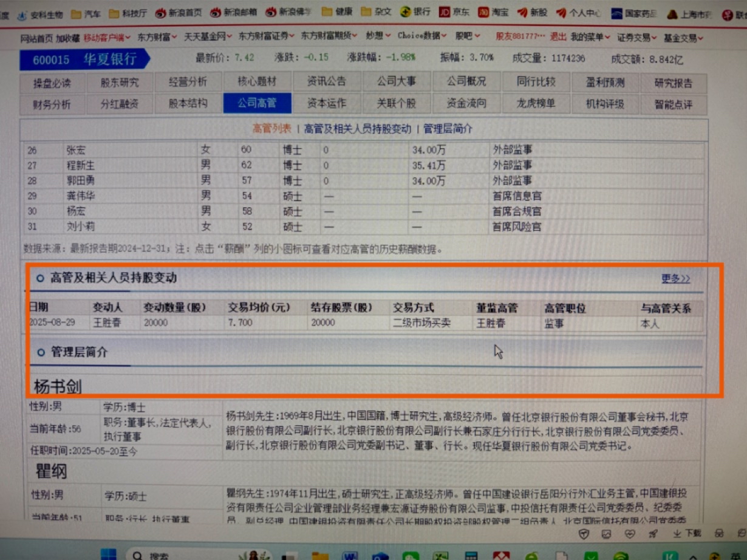The height and width of the screenshot is (560, 747).
Task: Expand the 东方财富 dropdown menu
Action: click(157, 37)
